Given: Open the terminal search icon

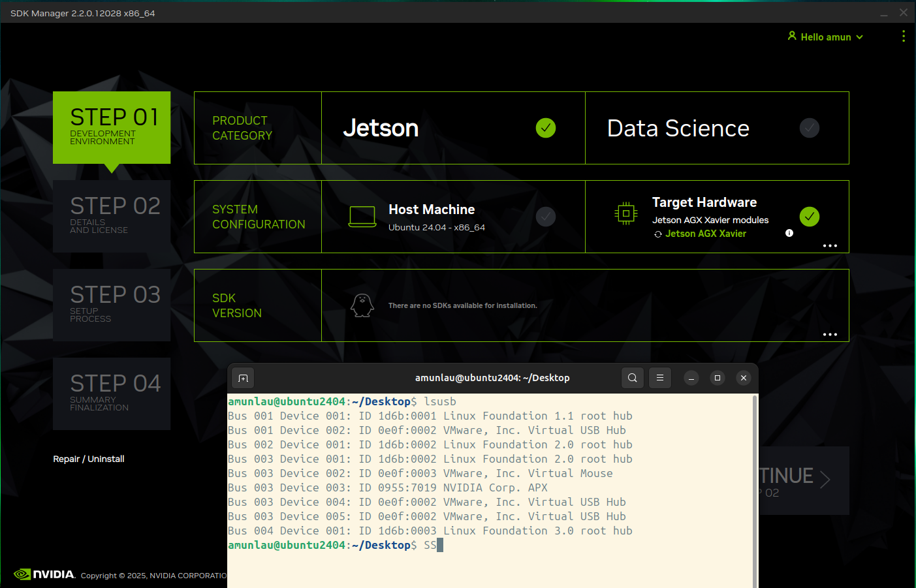Looking at the screenshot, I should [x=633, y=377].
